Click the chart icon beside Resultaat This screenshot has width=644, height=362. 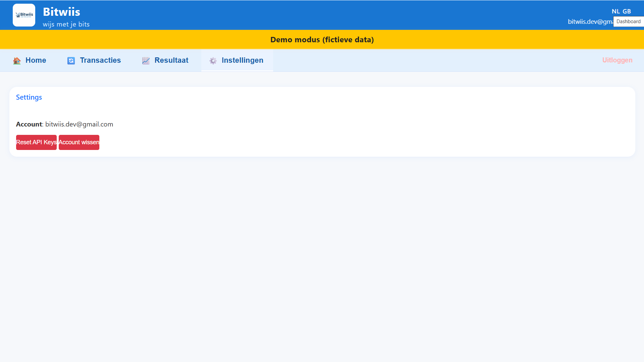146,61
